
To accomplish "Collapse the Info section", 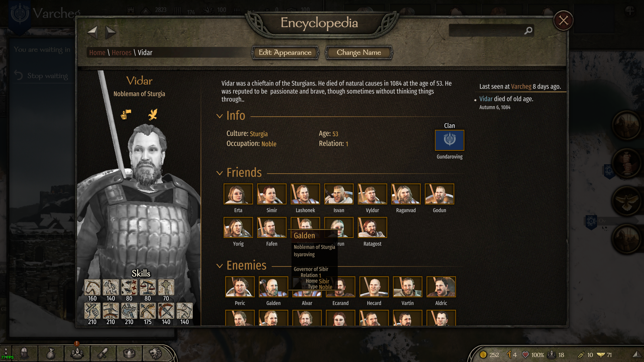I will tap(219, 116).
